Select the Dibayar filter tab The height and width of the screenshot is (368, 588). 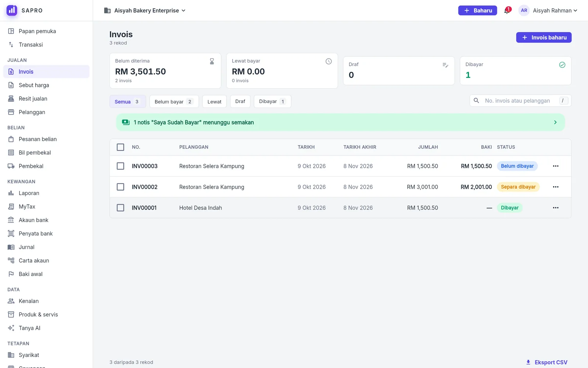click(272, 102)
